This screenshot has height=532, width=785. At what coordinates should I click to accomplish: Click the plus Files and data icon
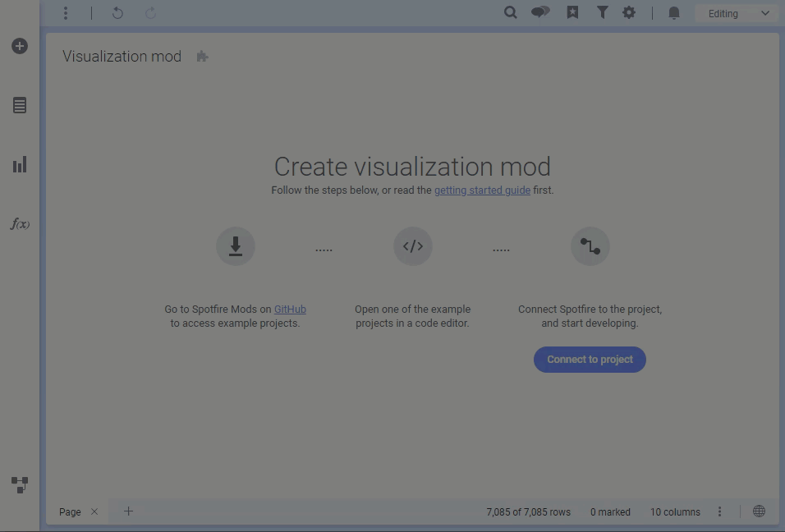tap(20, 46)
